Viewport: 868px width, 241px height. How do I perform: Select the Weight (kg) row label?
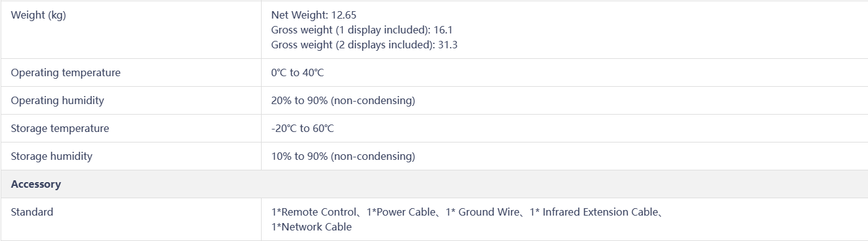(x=38, y=15)
